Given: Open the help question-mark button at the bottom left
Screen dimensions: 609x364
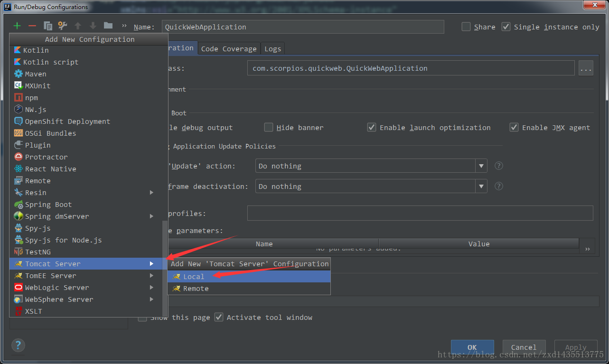Looking at the screenshot, I should coord(18,345).
